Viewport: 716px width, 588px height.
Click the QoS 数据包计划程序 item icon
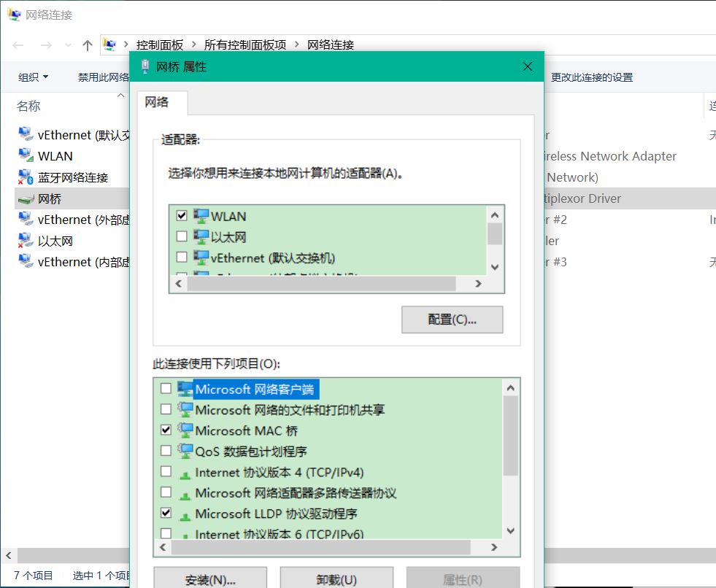tap(185, 451)
